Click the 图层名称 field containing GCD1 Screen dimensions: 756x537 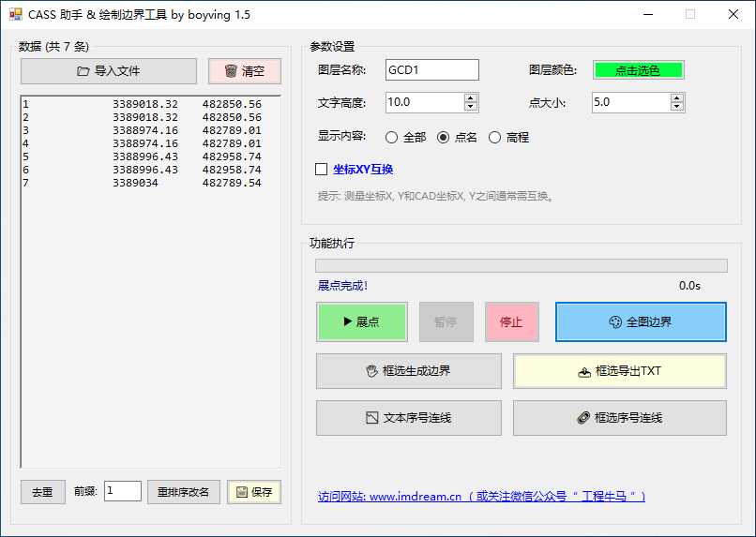click(x=431, y=70)
